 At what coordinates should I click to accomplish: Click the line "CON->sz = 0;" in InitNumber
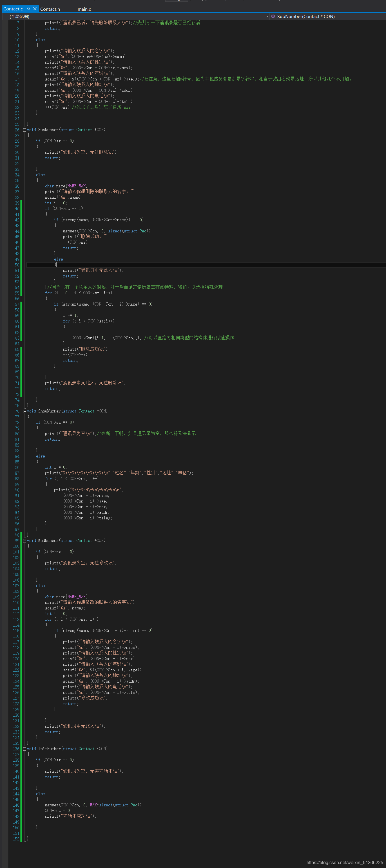point(58,810)
